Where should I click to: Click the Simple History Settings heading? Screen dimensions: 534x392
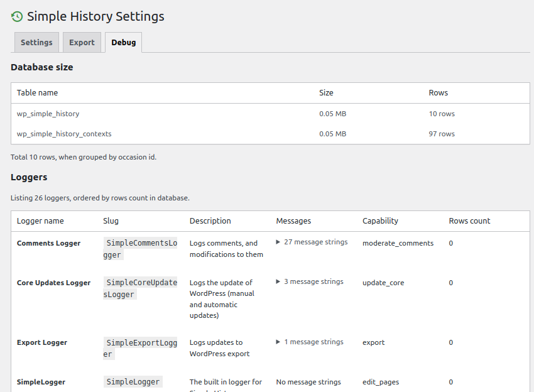click(x=95, y=16)
